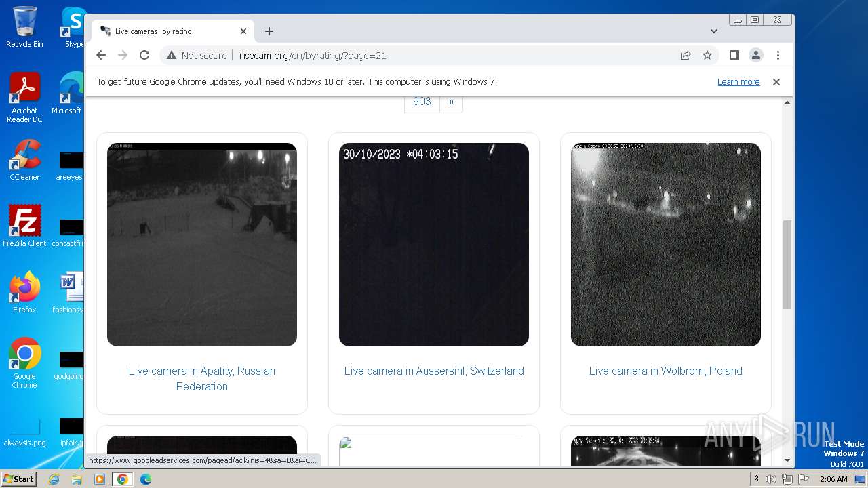Launch CCleaner from the desktop
This screenshot has height=488, width=868.
[24, 160]
